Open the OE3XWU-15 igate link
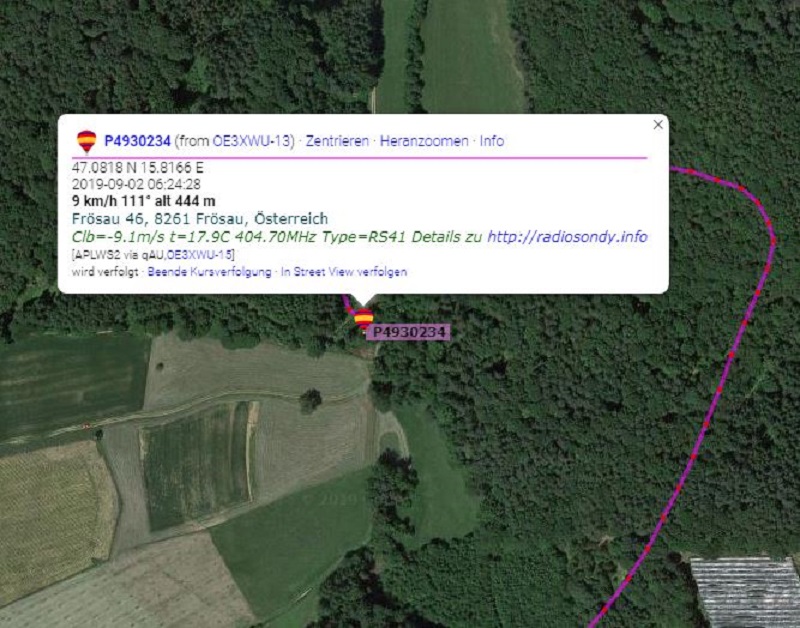This screenshot has width=800, height=628. [199, 255]
